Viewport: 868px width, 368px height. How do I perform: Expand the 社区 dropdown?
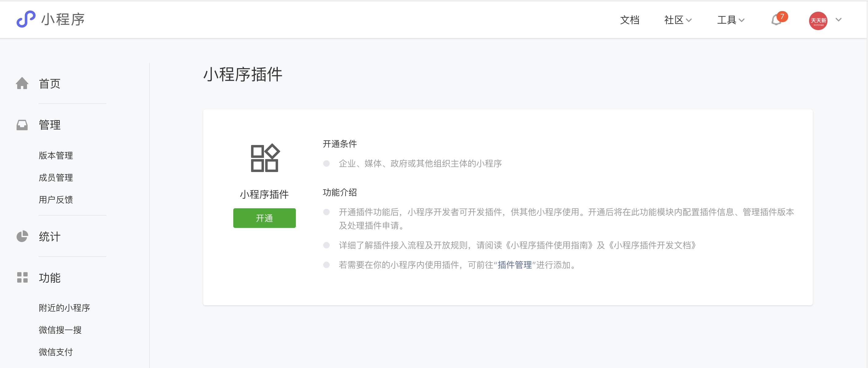click(676, 20)
